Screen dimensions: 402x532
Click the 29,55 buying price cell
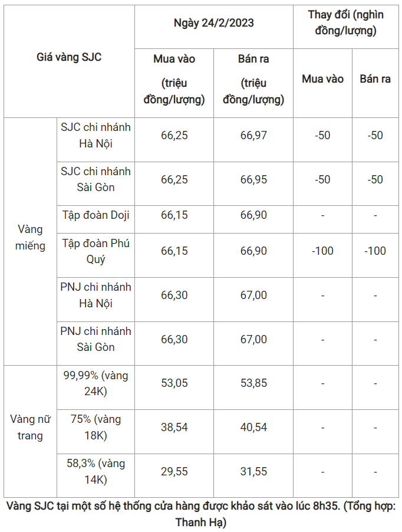tap(174, 472)
